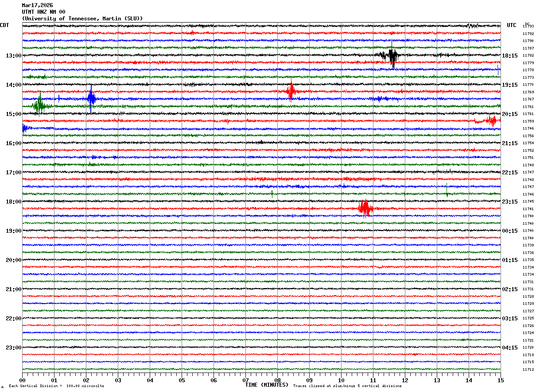Click the red burst near minute 10.7 after 18:00
Screen dimensions: 536x392
pos(365,208)
